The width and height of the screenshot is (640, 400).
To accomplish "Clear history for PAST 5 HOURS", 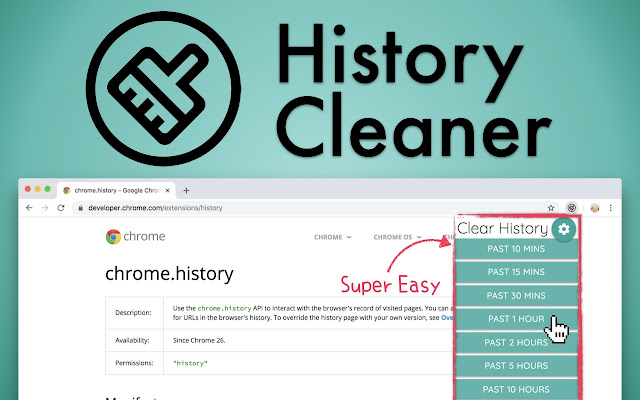I will pyautogui.click(x=516, y=366).
